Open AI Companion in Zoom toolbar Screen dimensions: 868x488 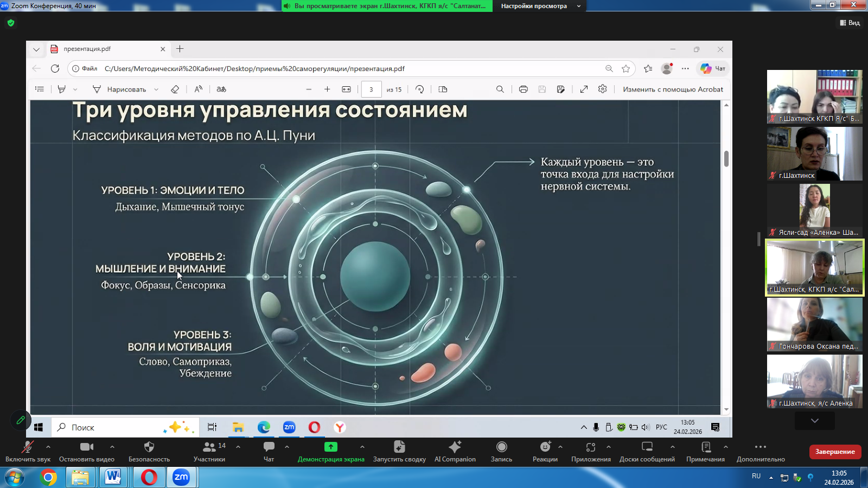coord(455,451)
